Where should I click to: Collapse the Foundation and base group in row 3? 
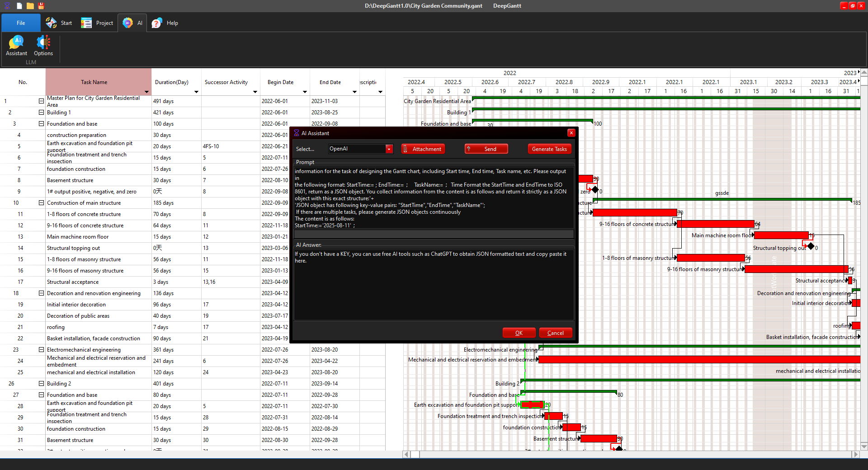coord(41,124)
